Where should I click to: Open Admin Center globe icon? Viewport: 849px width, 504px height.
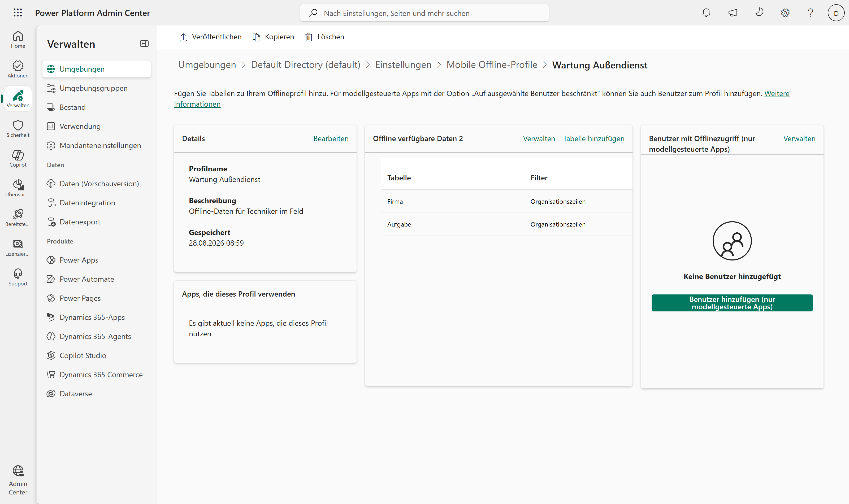(x=18, y=480)
